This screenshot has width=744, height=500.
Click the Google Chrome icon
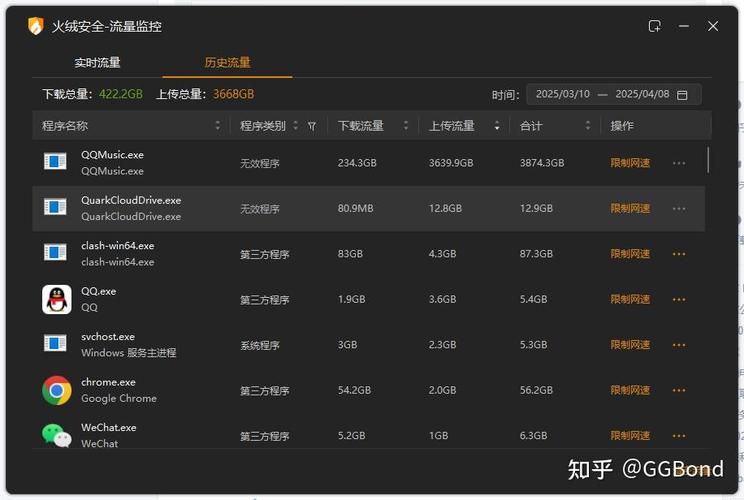[x=56, y=390]
